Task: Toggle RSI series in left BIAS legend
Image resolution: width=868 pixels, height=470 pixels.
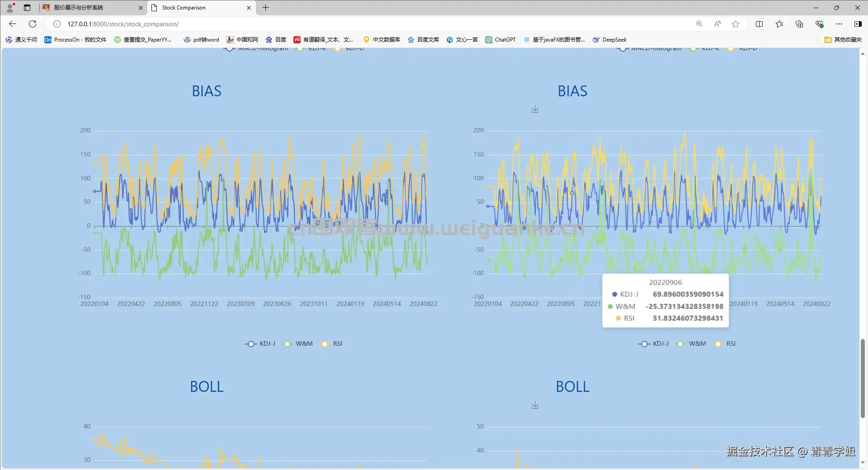Action: [331, 344]
